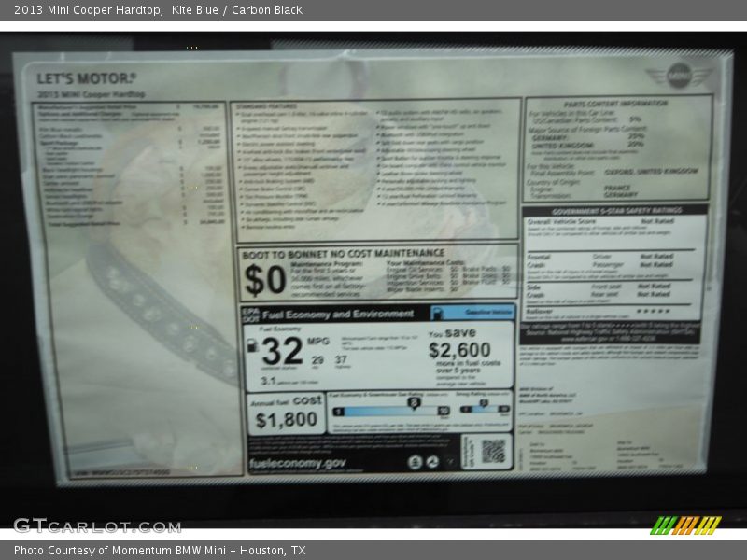Click the "3.1" gallons per 100 miles value
Screen dimensions: 747x560
pyautogui.click(x=268, y=381)
